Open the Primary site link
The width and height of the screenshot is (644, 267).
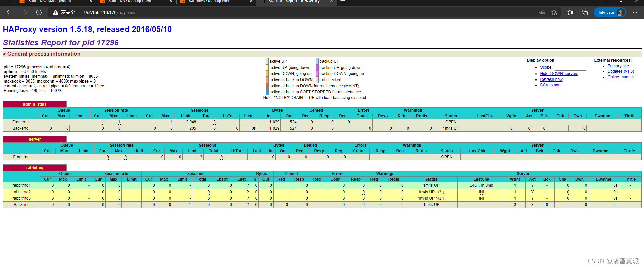click(x=618, y=66)
